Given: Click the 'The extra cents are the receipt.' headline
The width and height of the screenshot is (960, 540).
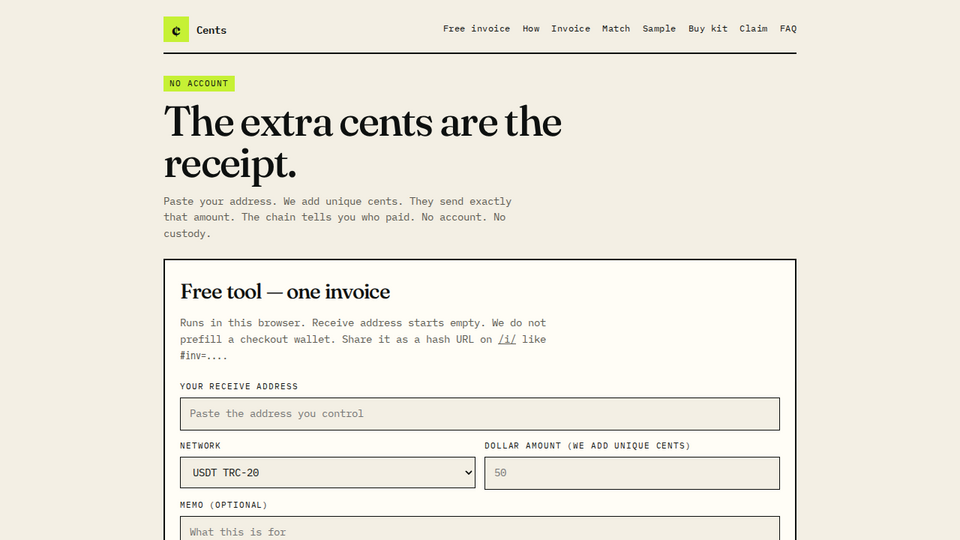Looking at the screenshot, I should click(362, 142).
